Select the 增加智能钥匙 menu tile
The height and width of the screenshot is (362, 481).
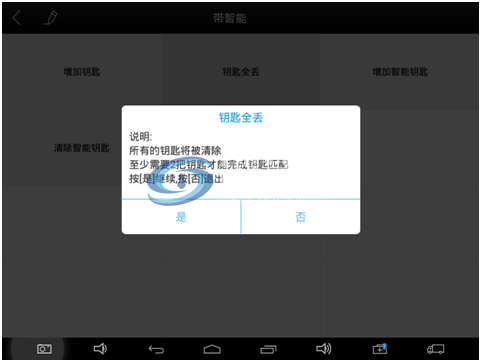tap(400, 72)
